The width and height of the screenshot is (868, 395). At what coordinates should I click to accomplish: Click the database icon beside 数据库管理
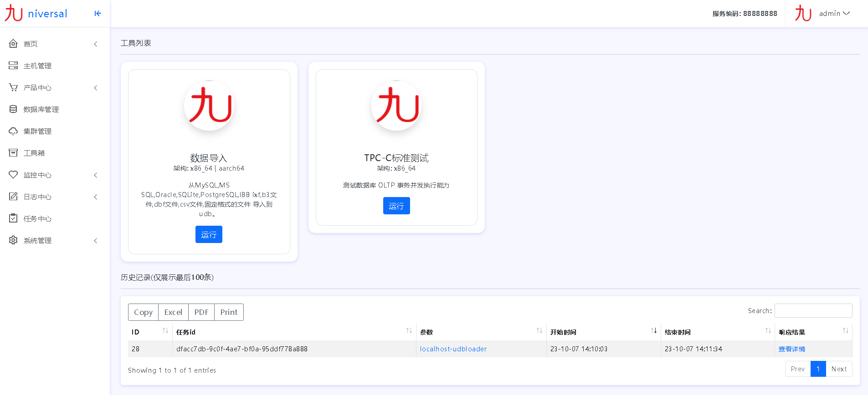pos(13,109)
